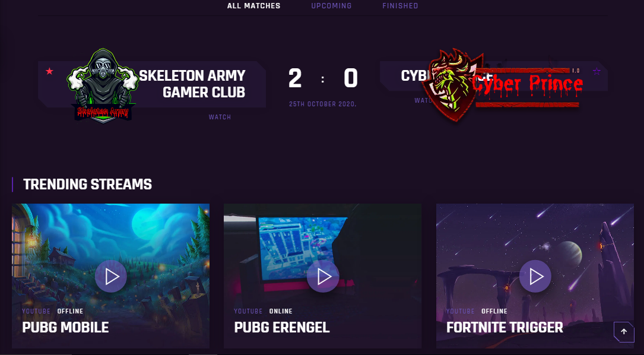This screenshot has height=355, width=644.
Task: Open the PUBG Mobile stream title
Action: [x=65, y=328]
